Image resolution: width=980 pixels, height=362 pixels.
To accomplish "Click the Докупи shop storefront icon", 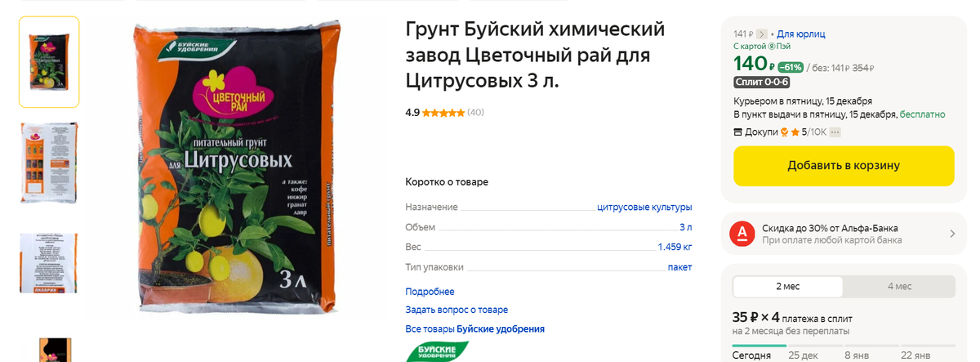I will [738, 132].
